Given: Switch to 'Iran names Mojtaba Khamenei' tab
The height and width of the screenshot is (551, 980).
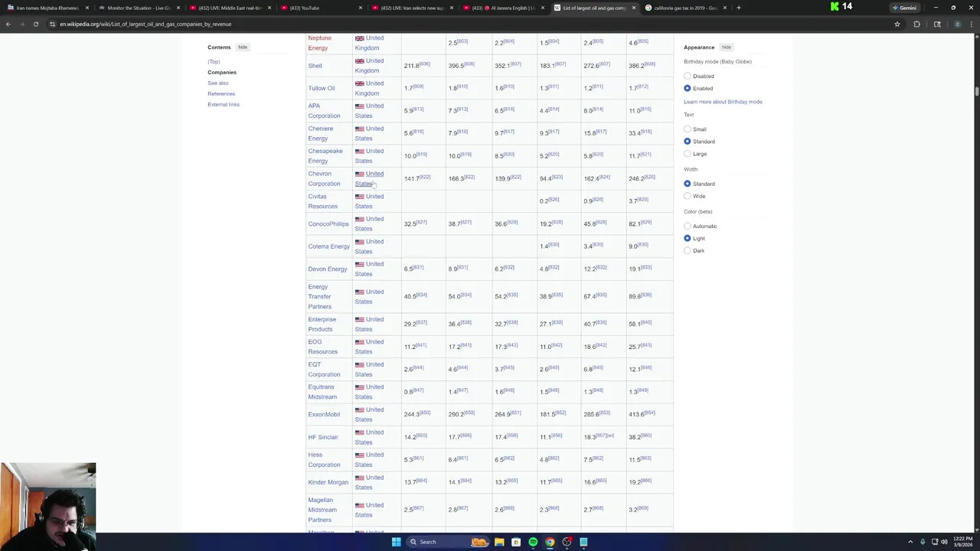Looking at the screenshot, I should click(x=47, y=8).
